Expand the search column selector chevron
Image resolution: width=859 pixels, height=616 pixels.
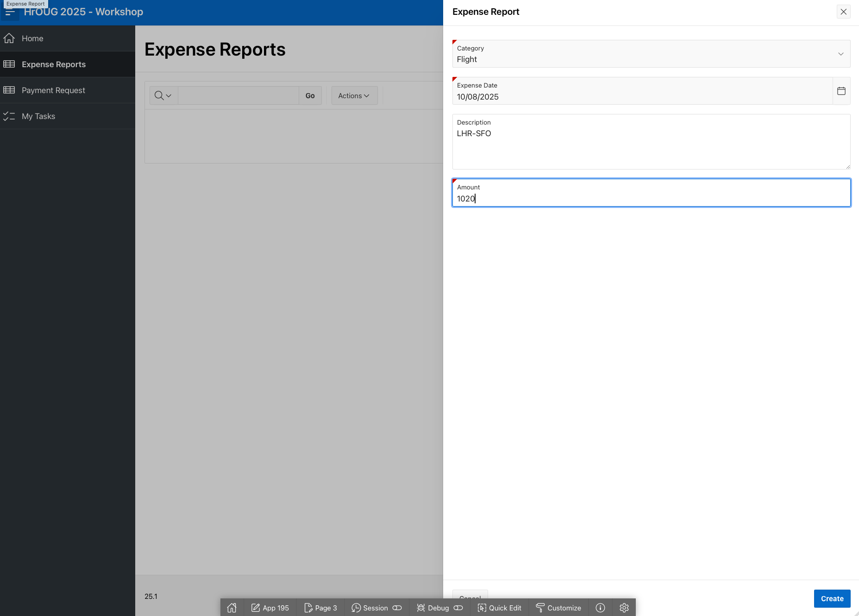tap(168, 95)
